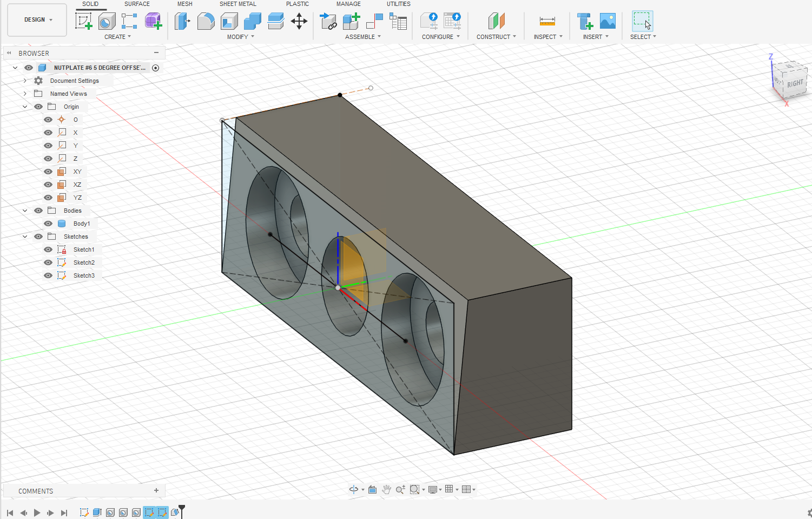Click the timeline end marker

(182, 510)
